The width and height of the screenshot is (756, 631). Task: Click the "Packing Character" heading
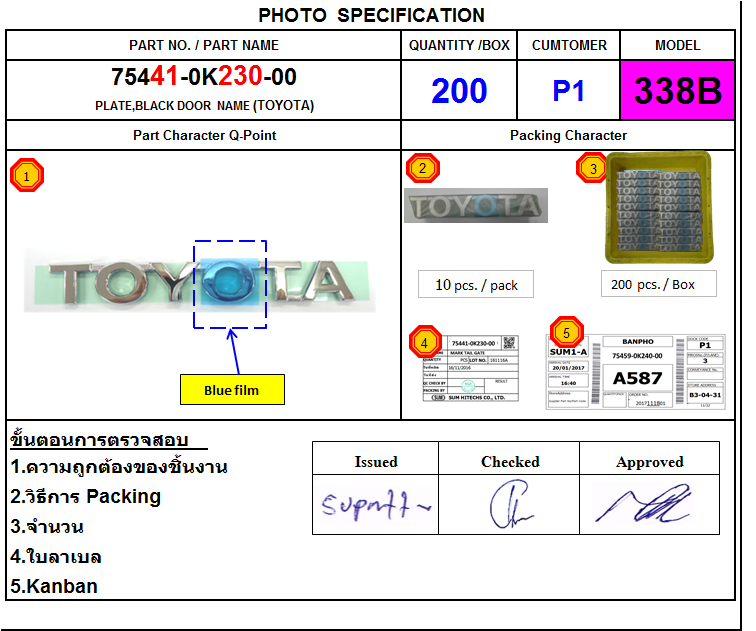[568, 135]
